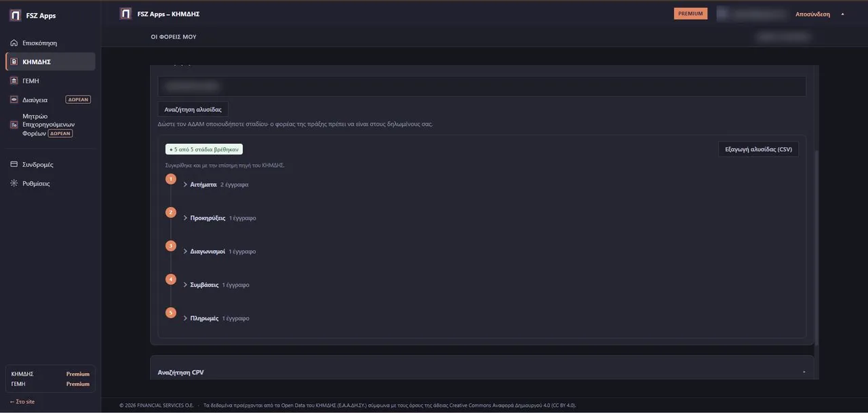Click the FSZ Apps logo in the sidebar

point(15,16)
